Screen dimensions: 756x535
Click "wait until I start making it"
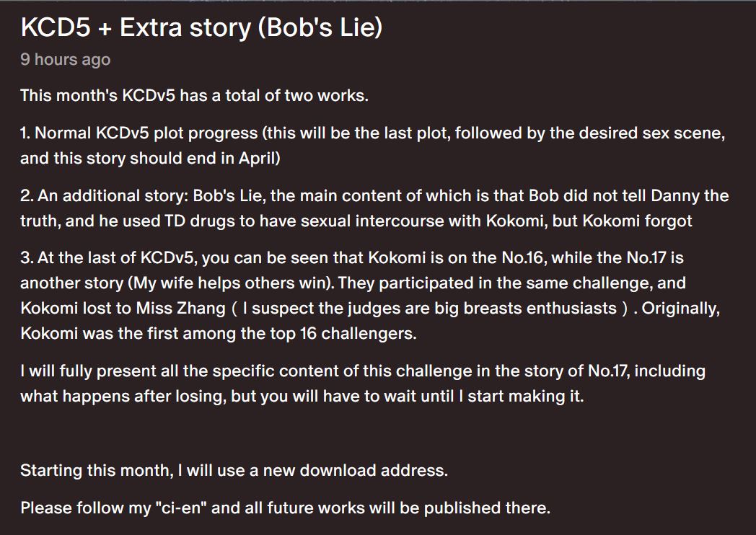pyautogui.click(x=474, y=396)
